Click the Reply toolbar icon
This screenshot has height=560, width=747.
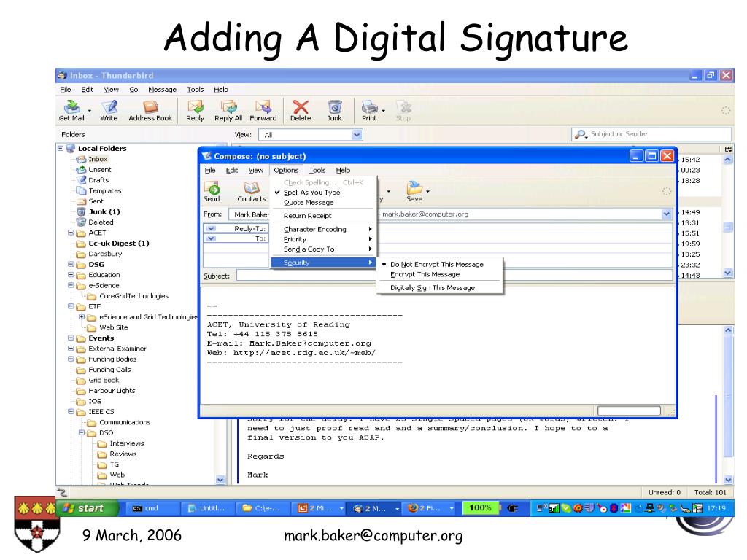click(196, 111)
